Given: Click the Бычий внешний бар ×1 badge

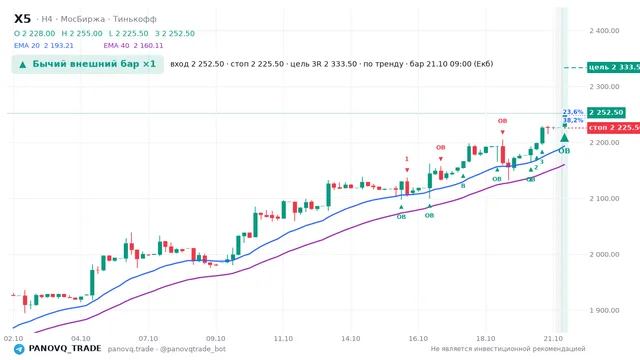Looking at the screenshot, I should [x=87, y=64].
